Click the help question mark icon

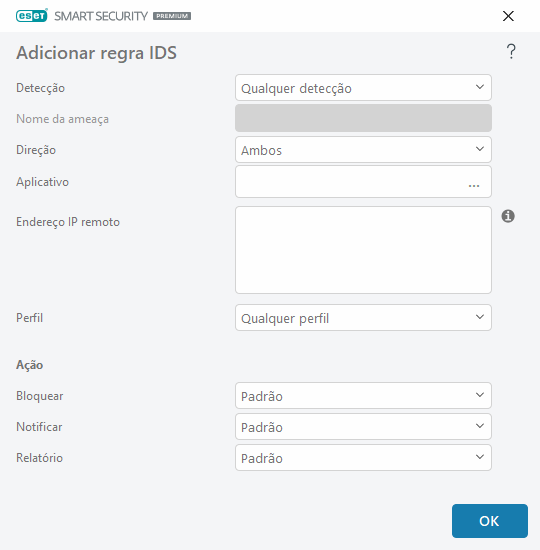[x=511, y=52]
